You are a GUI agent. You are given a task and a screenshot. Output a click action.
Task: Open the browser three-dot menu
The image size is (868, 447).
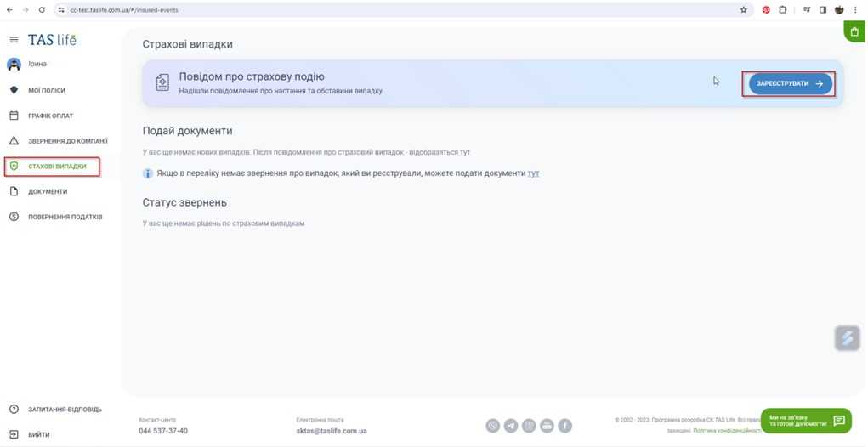click(855, 10)
